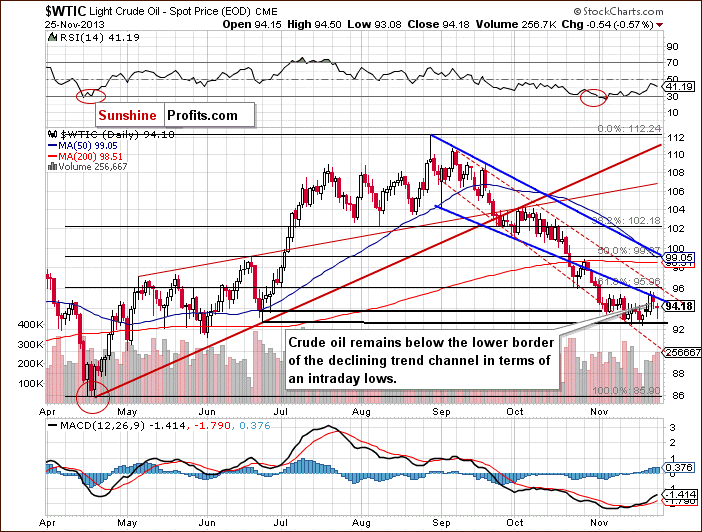Click the 70 level on the RSI axis

pos(673,62)
